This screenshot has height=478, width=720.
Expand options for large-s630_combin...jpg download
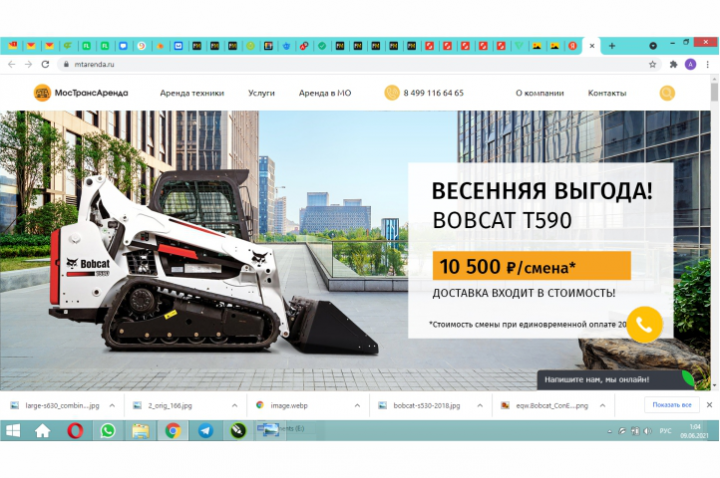(112, 405)
